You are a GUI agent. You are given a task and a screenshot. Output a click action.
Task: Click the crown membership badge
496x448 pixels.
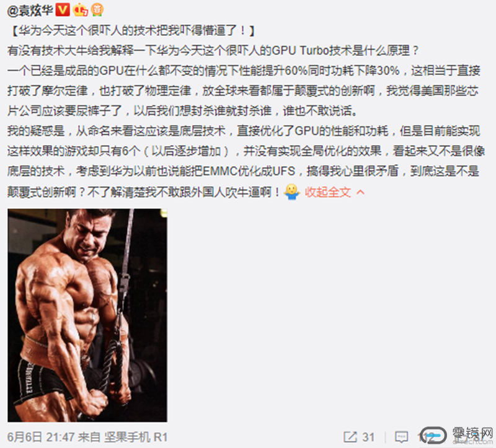(81, 11)
